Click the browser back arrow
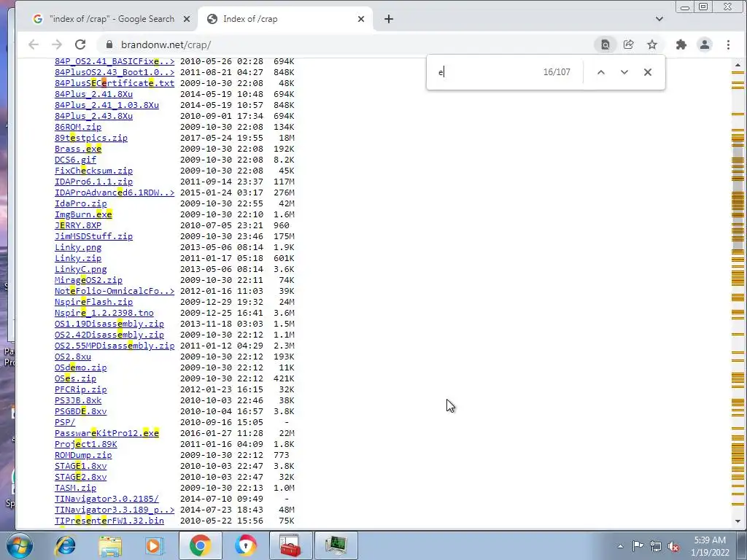This screenshot has width=747, height=560. coord(34,44)
